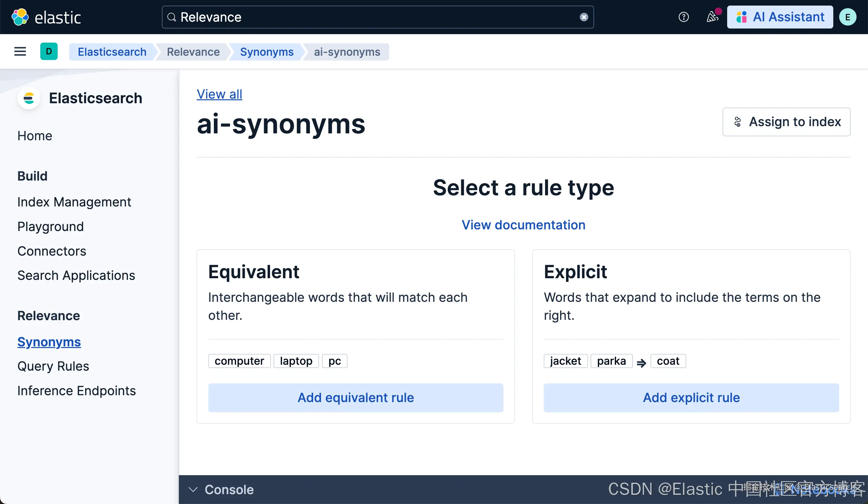This screenshot has height=504, width=868.
Task: Click the Relevance search field
Action: click(x=375, y=17)
